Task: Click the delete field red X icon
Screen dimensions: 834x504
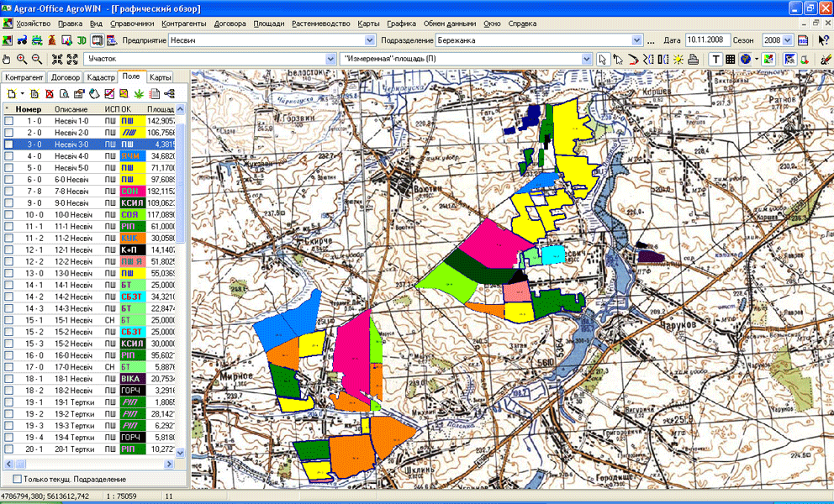Action: click(x=50, y=94)
